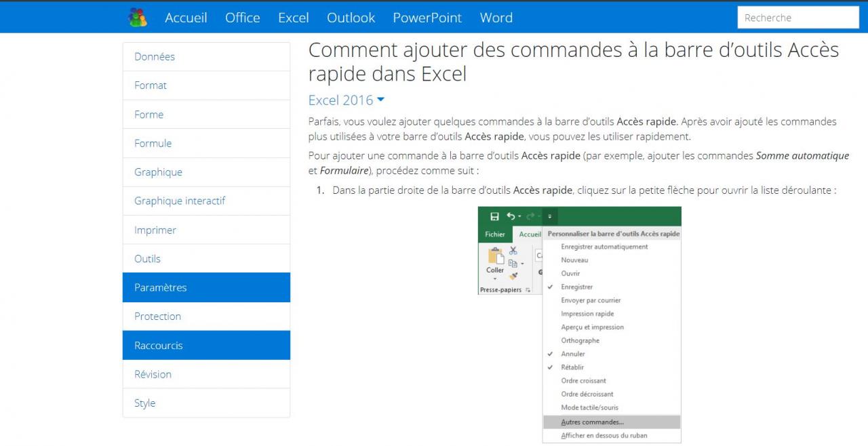Image resolution: width=868 pixels, height=446 pixels.
Task: Click Enregistrer automatiquement in the pictured menu
Action: [x=604, y=247]
